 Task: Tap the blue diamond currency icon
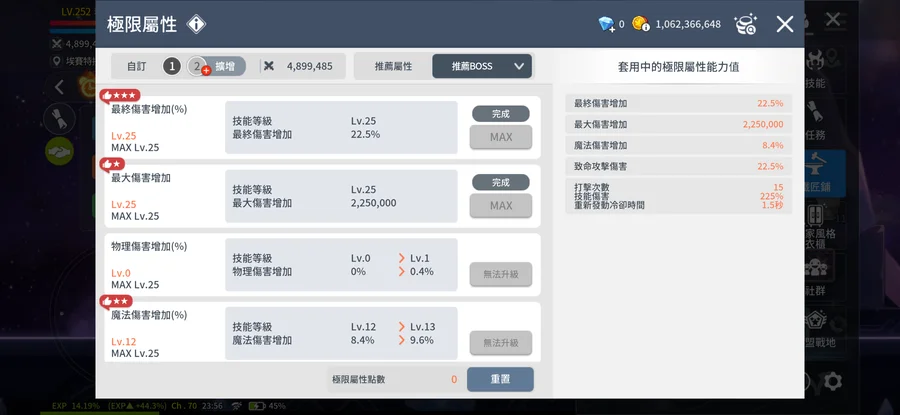click(x=607, y=24)
